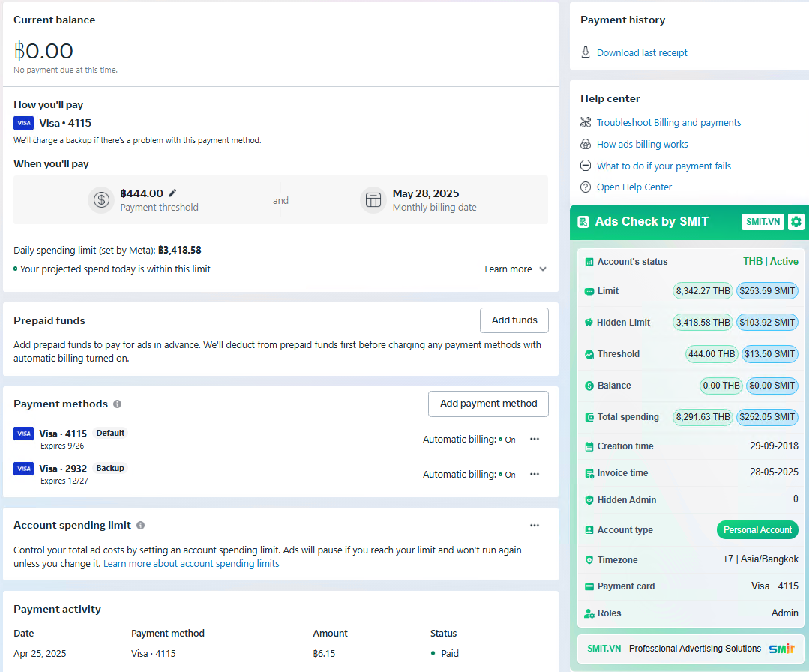Image resolution: width=809 pixels, height=672 pixels.
Task: Click the +7 | Asia/Bangkok timezone value
Action: pos(760,559)
